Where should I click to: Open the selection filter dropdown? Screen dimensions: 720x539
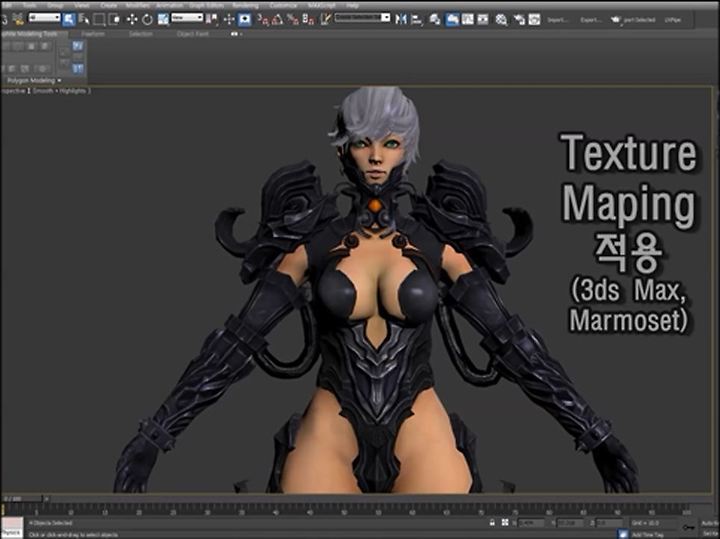click(x=45, y=17)
